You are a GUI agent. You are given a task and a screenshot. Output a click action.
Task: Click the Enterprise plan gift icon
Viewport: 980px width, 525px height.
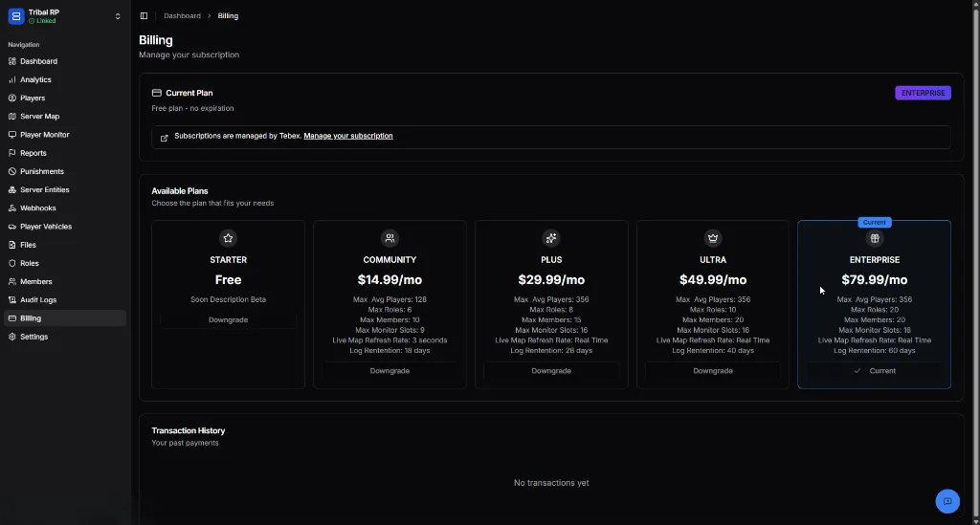click(x=875, y=238)
